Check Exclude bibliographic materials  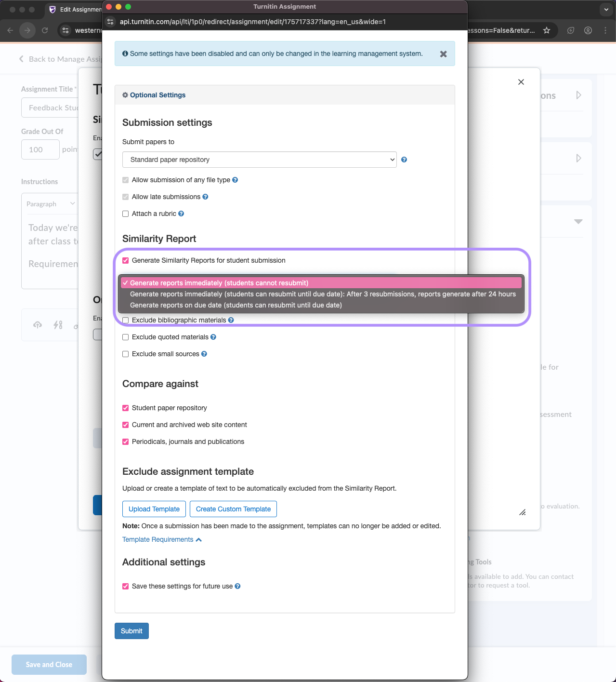pos(126,320)
